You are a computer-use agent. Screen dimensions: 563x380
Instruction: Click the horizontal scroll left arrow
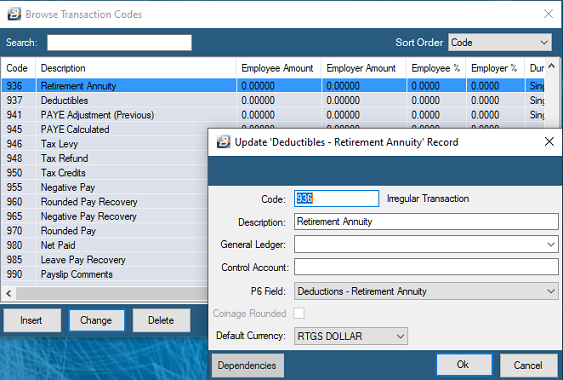[x=9, y=293]
